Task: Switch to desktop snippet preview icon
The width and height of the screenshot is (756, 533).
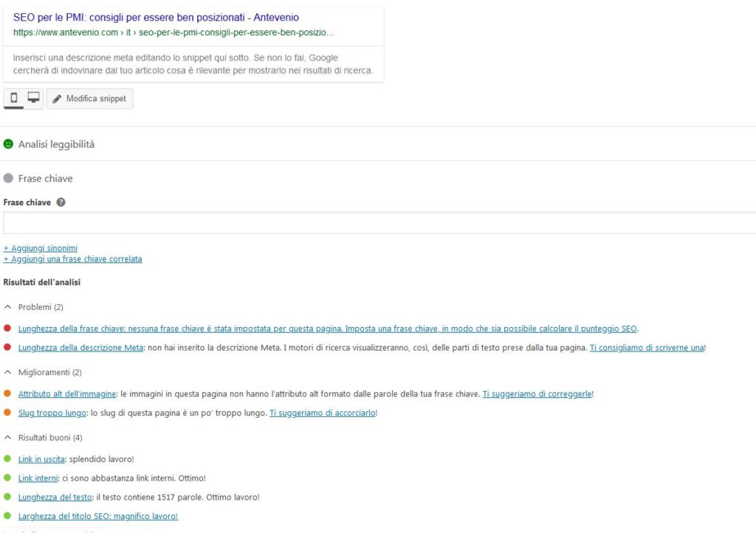Action: coord(33,97)
